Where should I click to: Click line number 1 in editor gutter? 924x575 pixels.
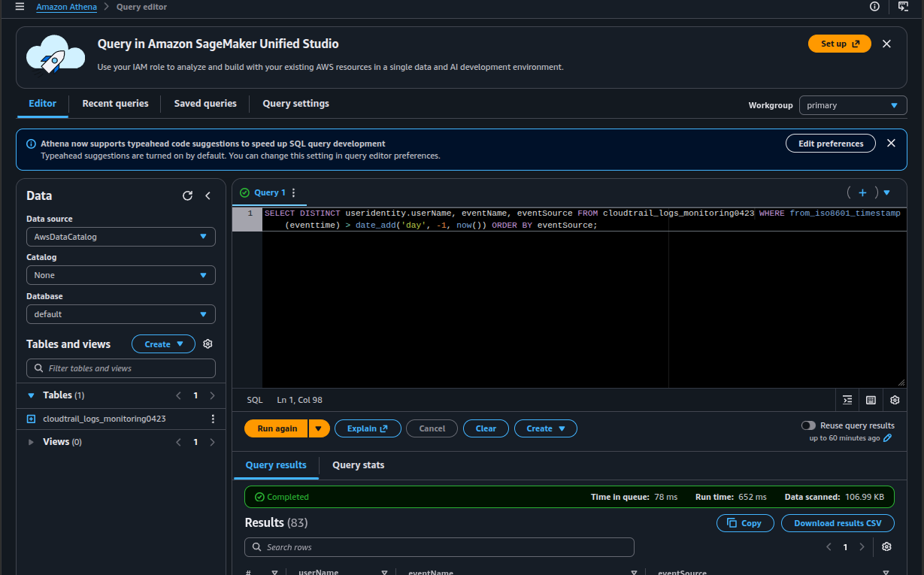tap(250, 213)
